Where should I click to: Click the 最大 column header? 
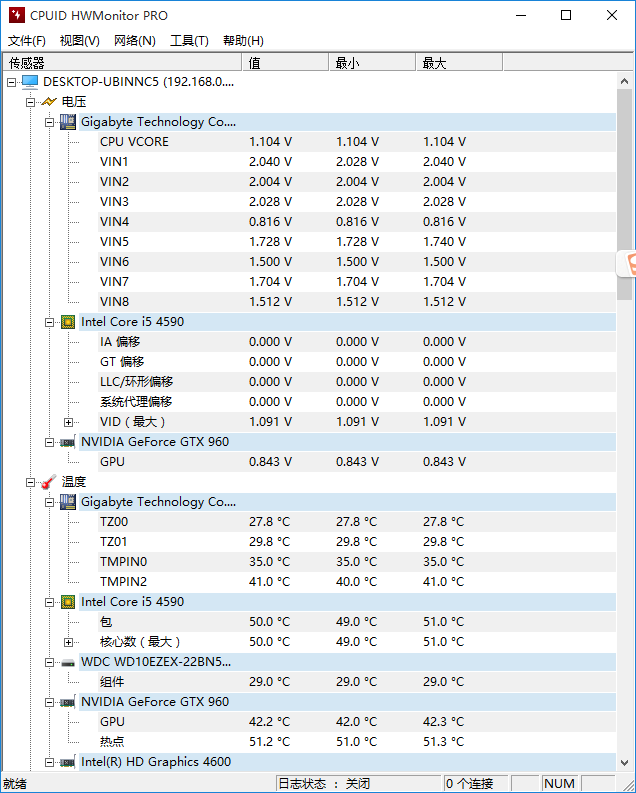click(459, 63)
